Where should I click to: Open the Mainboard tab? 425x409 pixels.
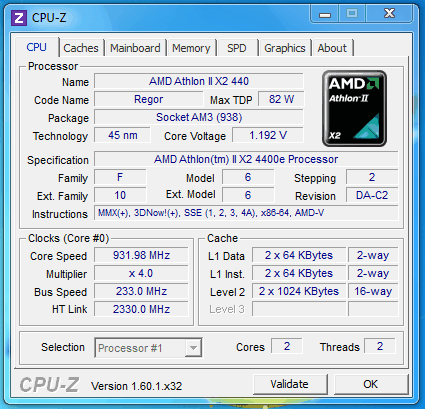(135, 48)
